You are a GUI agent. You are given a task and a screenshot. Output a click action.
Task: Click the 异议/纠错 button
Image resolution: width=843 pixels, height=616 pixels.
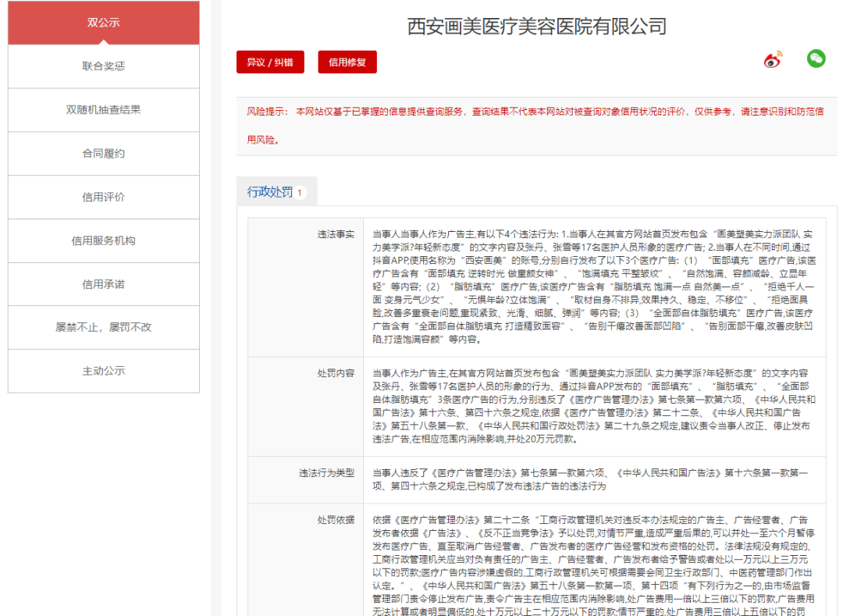[269, 61]
